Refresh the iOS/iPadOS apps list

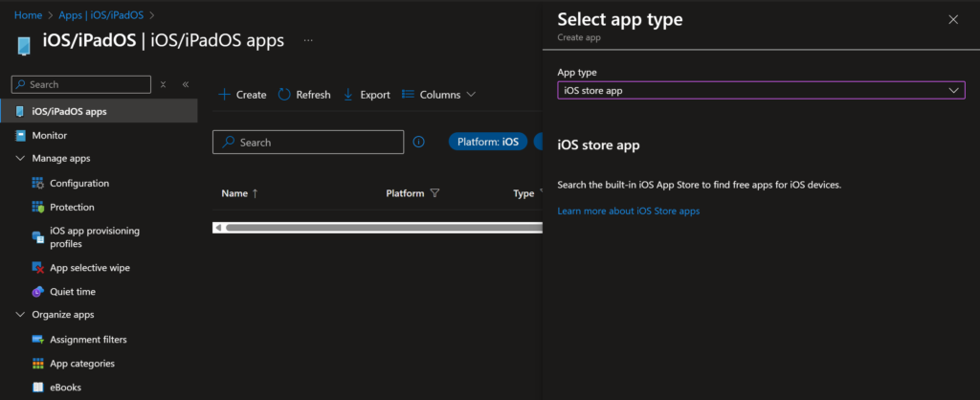click(304, 95)
